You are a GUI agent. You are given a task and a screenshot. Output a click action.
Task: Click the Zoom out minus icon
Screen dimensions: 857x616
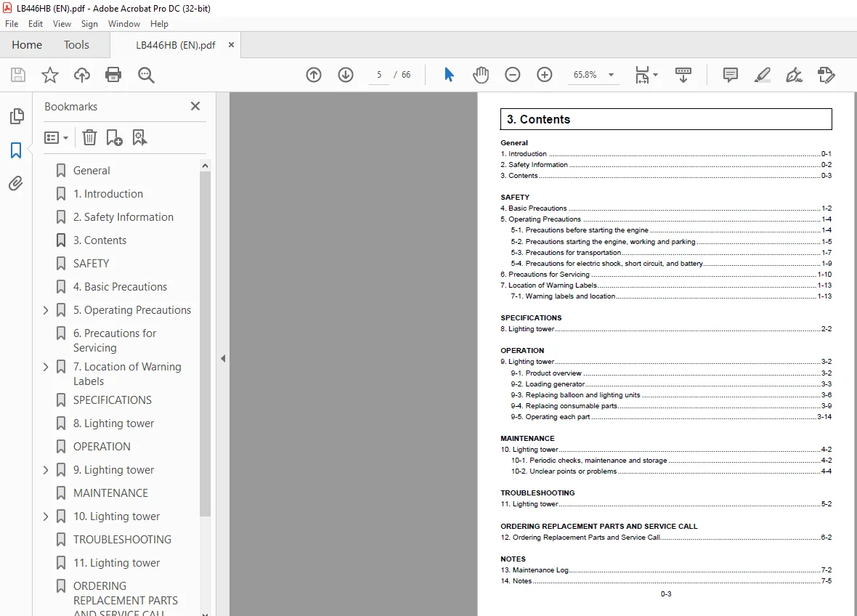pyautogui.click(x=513, y=75)
